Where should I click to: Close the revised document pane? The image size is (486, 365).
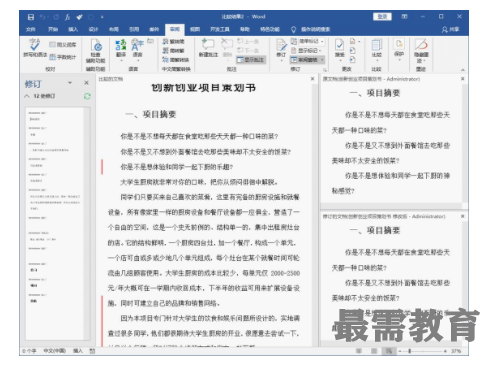click(462, 216)
